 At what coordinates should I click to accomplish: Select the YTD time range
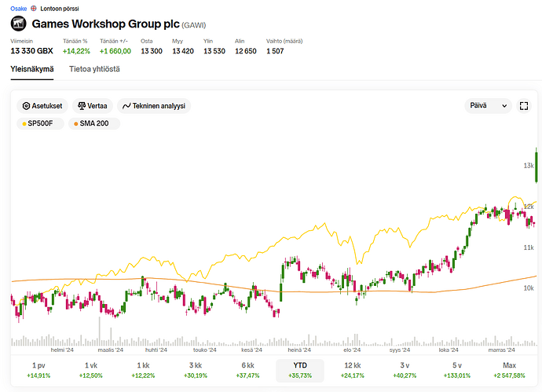(x=300, y=370)
